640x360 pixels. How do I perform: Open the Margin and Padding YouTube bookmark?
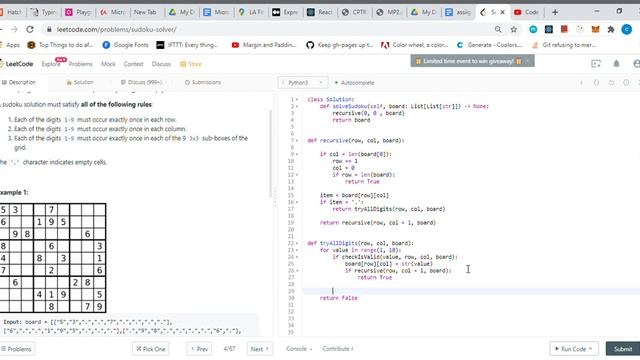point(264,45)
